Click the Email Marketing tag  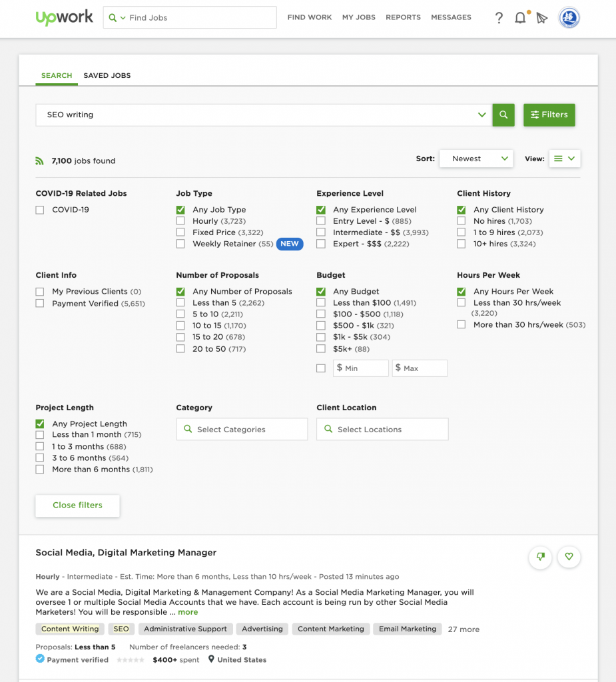(408, 629)
